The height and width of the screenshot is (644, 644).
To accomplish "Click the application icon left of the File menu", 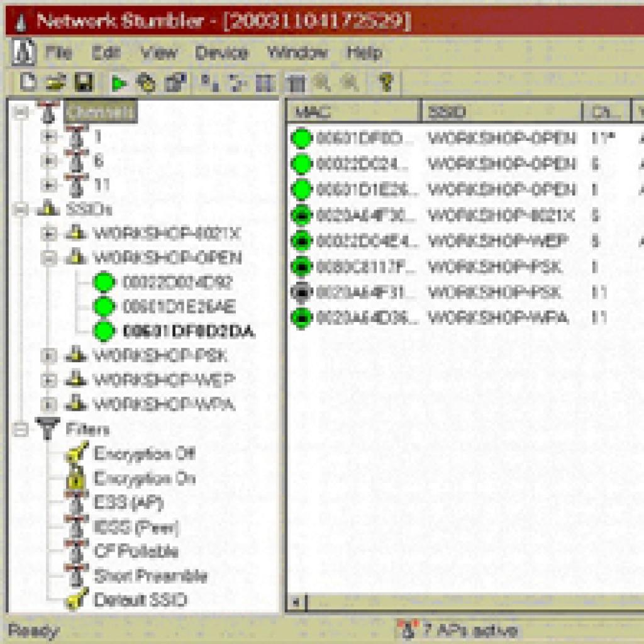I will click(x=23, y=52).
